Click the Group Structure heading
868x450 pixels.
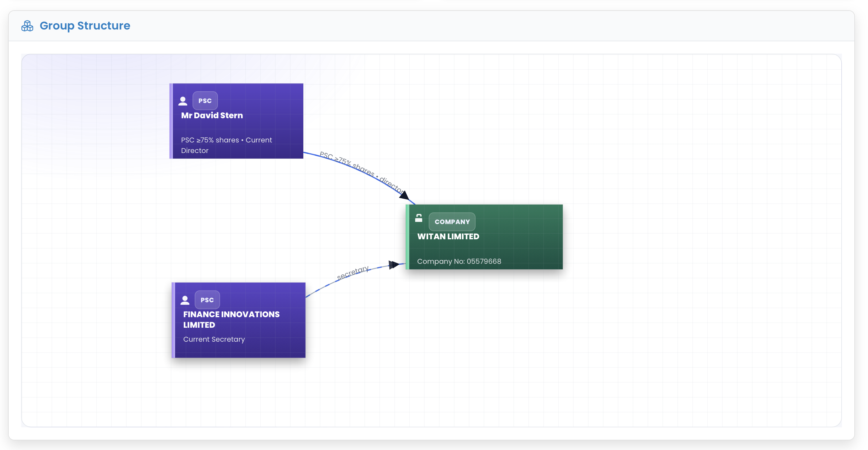(84, 25)
